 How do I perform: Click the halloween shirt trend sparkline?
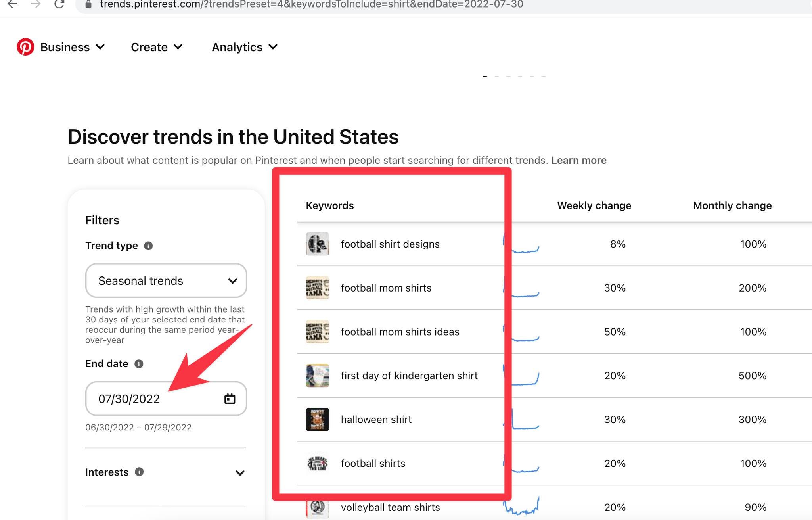521,419
